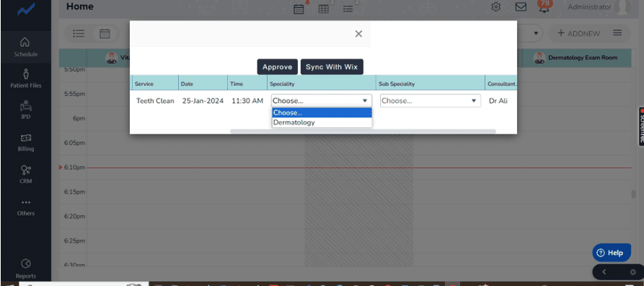The width and height of the screenshot is (644, 286).
Task: Open Reports sidebar icon
Action: (25, 269)
